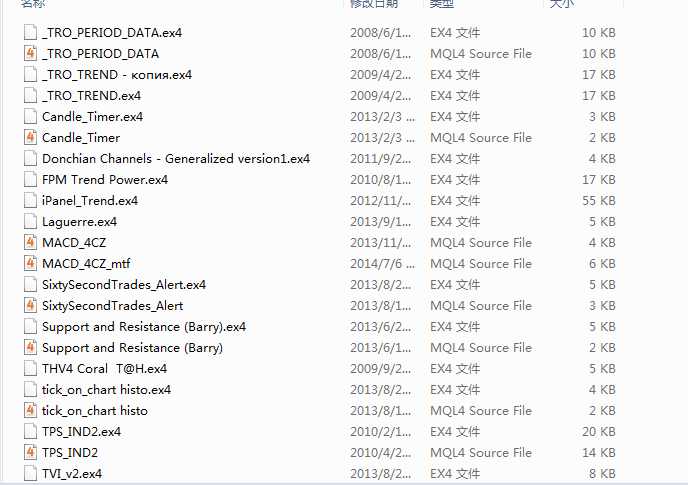Select the blank icon of iPanel_Trend.ex4
Screen dimensions: 688x485
click(x=30, y=201)
